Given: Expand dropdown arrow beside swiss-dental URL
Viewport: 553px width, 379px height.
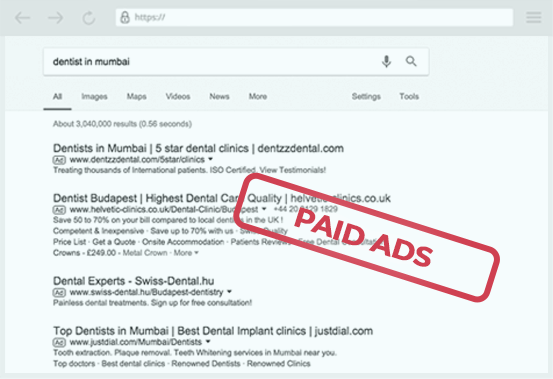Looking at the screenshot, I should (x=230, y=292).
